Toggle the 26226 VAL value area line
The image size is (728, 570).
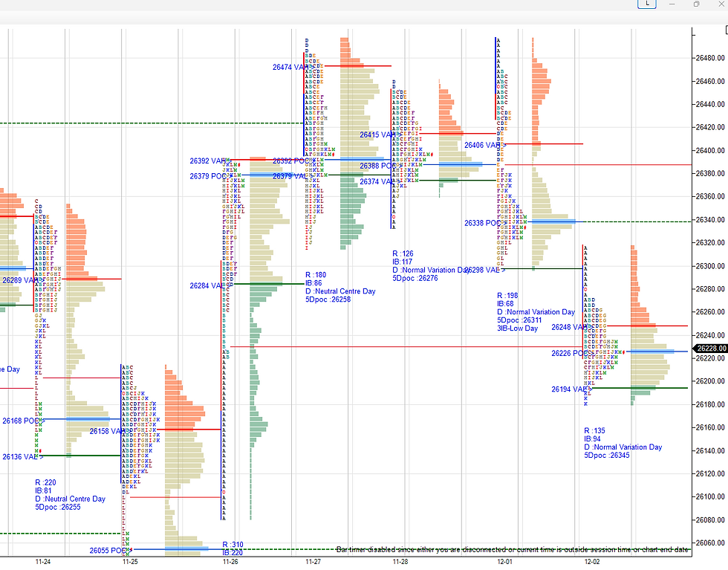tap(568, 353)
